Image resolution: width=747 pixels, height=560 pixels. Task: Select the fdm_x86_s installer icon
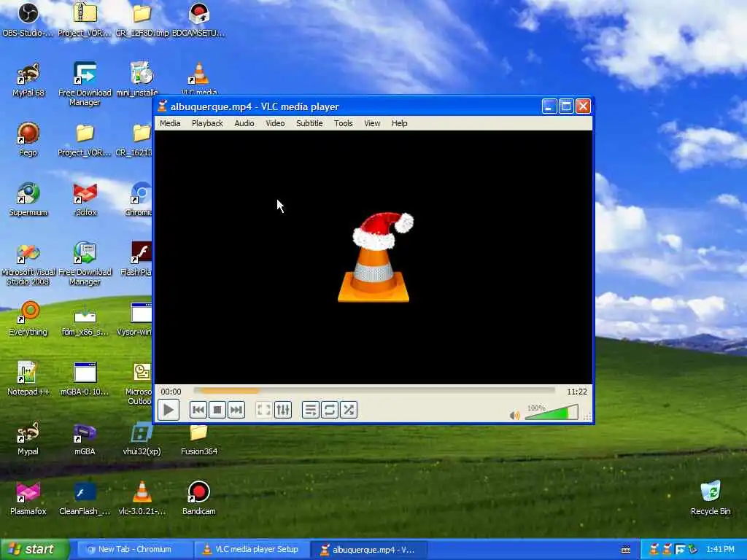point(85,319)
